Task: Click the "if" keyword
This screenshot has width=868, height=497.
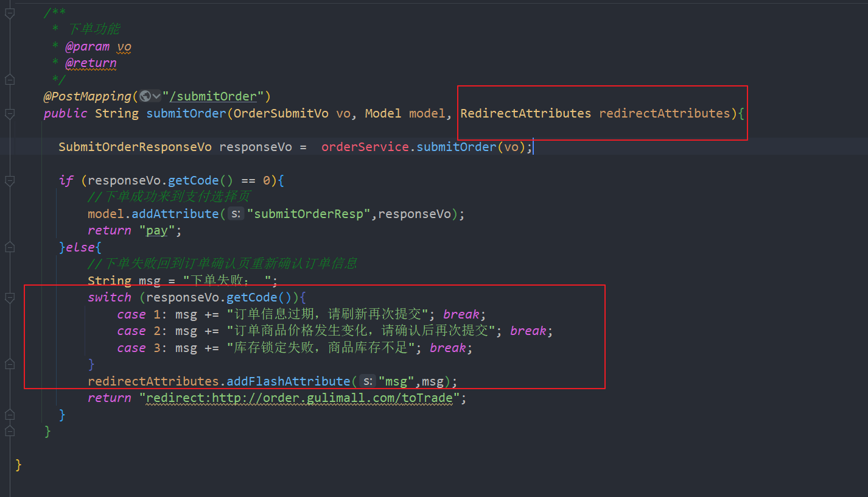Action: click(66, 180)
